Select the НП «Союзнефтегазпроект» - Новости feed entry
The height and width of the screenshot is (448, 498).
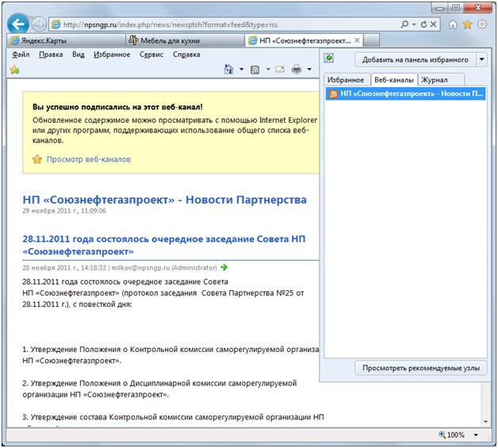coord(405,94)
